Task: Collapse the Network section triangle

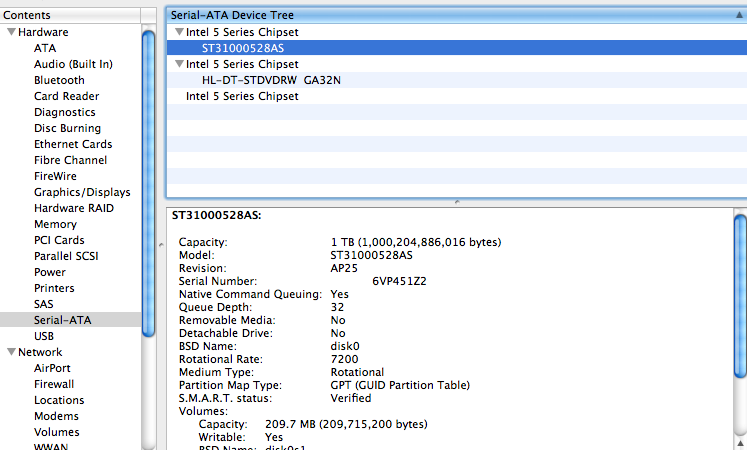Action: click(x=11, y=352)
